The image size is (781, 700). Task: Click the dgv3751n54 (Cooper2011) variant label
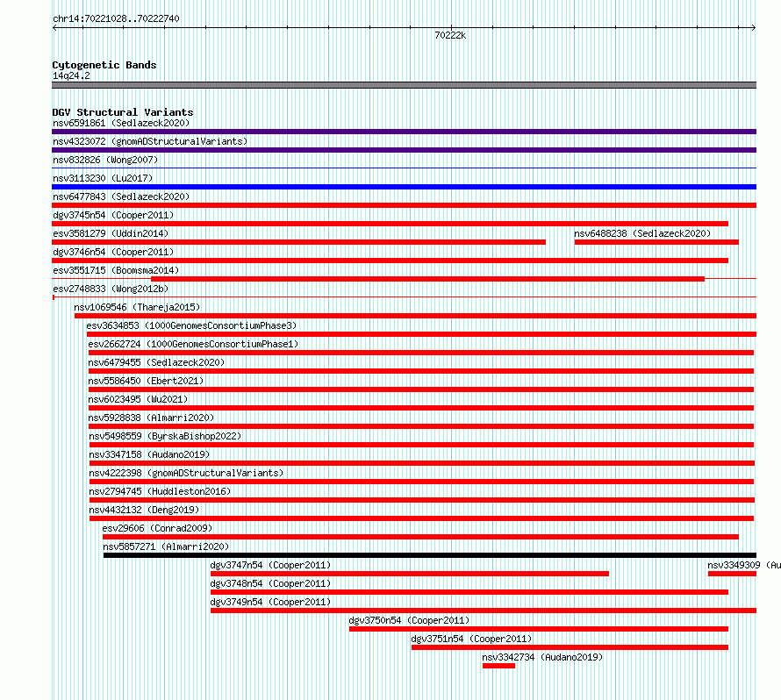(472, 639)
